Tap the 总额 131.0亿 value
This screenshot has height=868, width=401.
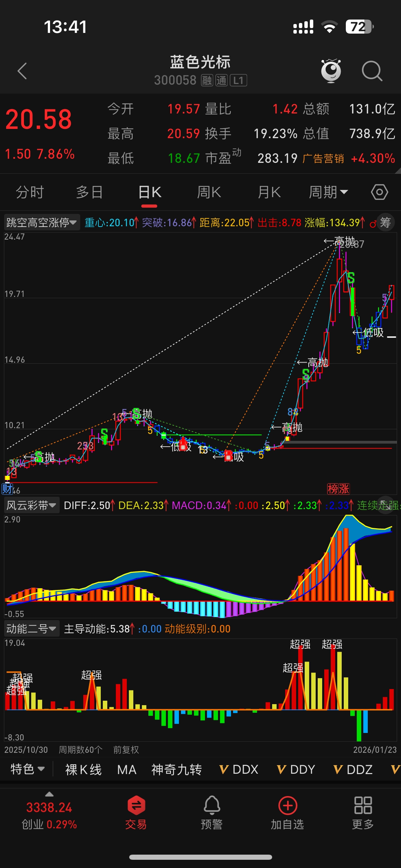[372, 109]
